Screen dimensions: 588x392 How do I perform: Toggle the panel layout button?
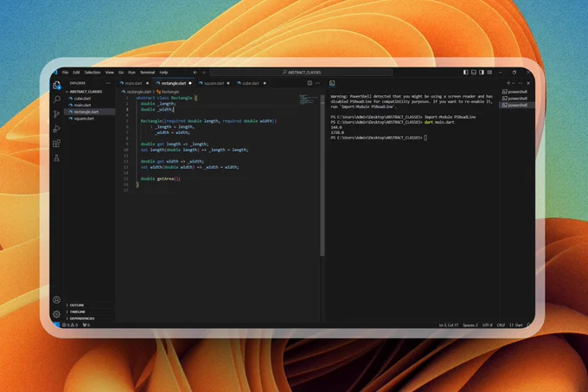pos(474,73)
